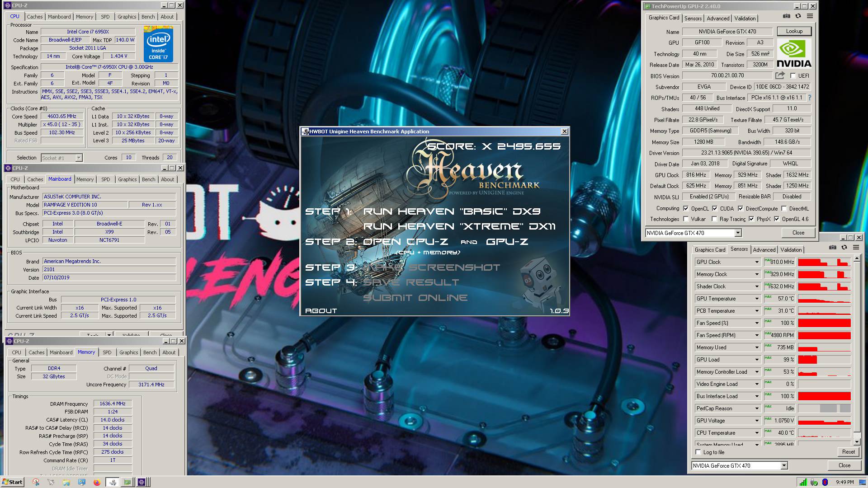Open the folder explorer icon in taskbar
This screenshot has width=868, height=488.
click(x=66, y=482)
